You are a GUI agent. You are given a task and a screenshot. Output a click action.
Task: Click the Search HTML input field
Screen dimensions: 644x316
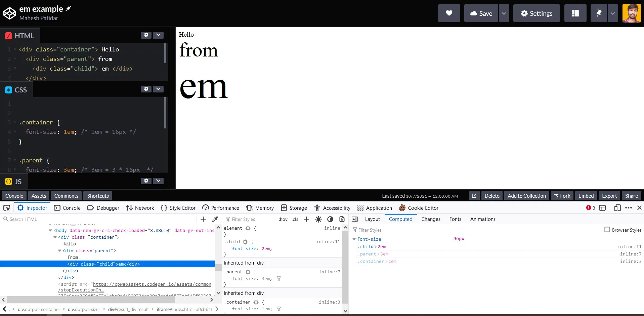[101, 219]
